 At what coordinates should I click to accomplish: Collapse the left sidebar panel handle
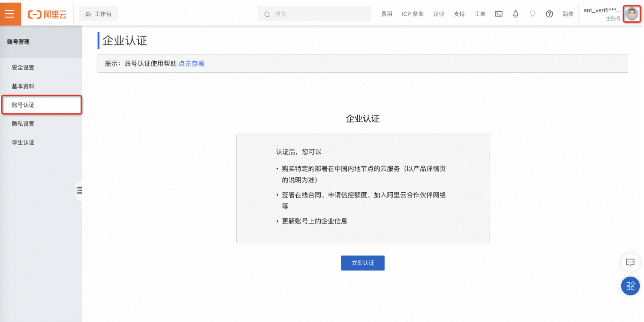pos(79,191)
